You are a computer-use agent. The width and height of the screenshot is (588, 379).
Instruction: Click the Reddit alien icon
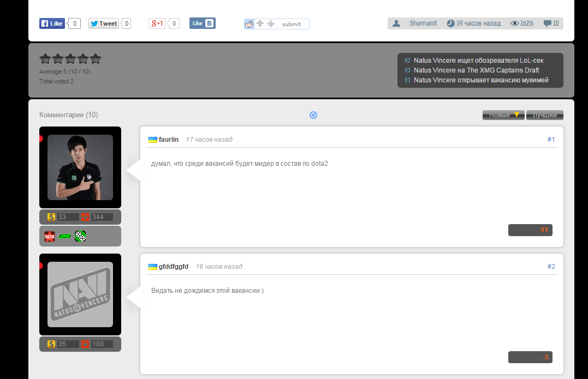[249, 25]
